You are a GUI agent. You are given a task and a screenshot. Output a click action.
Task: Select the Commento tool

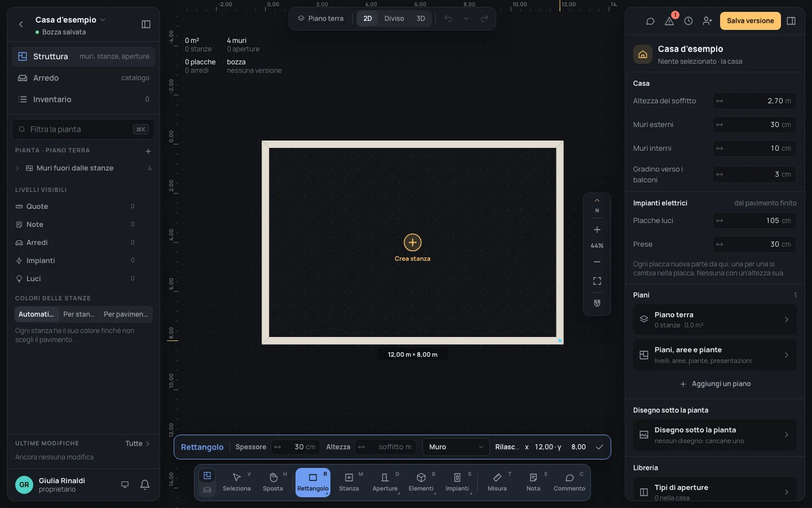coord(570,482)
